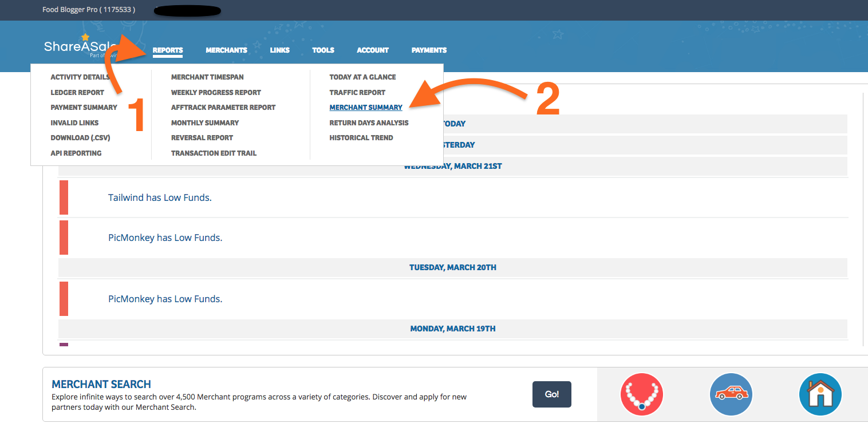
Task: Select the pearl necklace jewelry category icon
Action: [641, 394]
